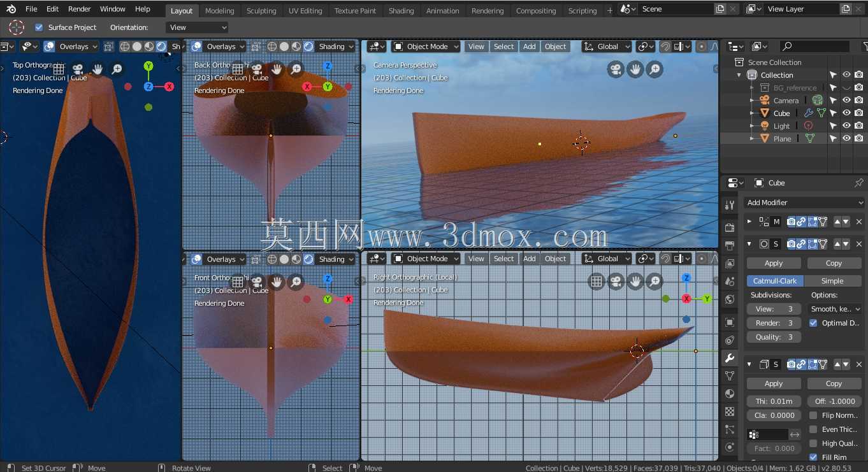Collapse the Collection in the outliner
Image resolution: width=868 pixels, height=472 pixels.
pos(739,75)
